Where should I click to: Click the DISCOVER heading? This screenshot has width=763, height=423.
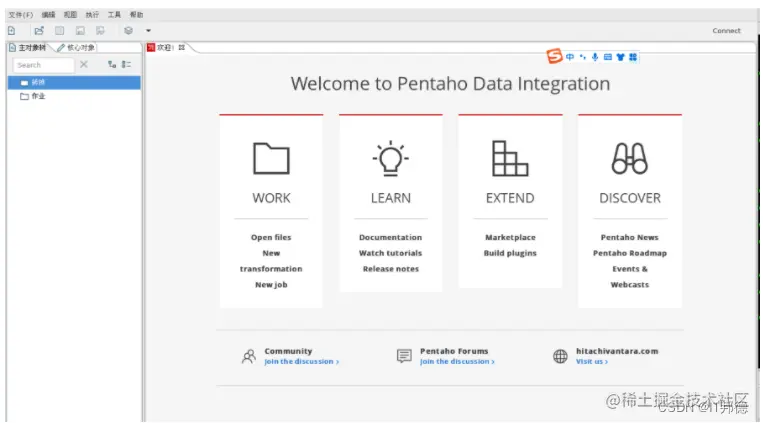click(630, 198)
